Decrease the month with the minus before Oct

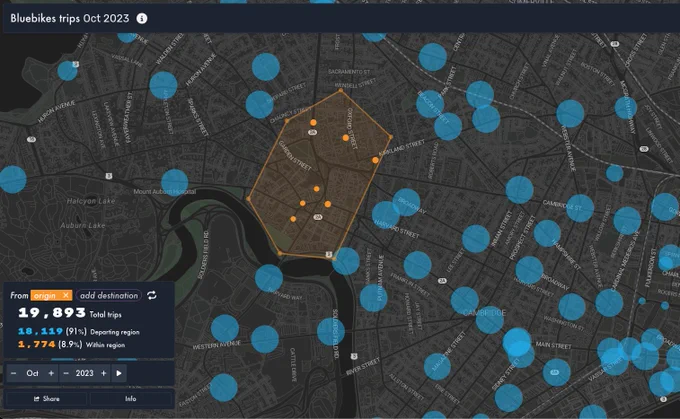[13, 373]
